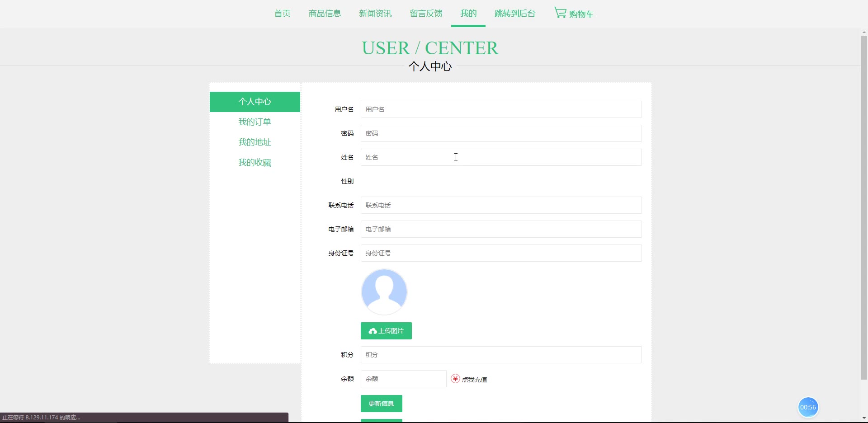Go to 首页 in the top navigation
The width and height of the screenshot is (868, 423).
click(x=282, y=14)
